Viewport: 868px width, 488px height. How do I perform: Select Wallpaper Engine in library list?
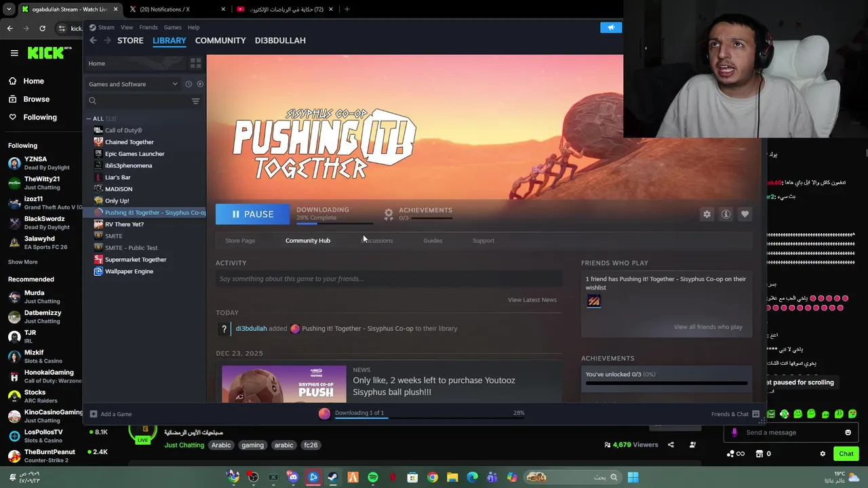click(x=129, y=271)
